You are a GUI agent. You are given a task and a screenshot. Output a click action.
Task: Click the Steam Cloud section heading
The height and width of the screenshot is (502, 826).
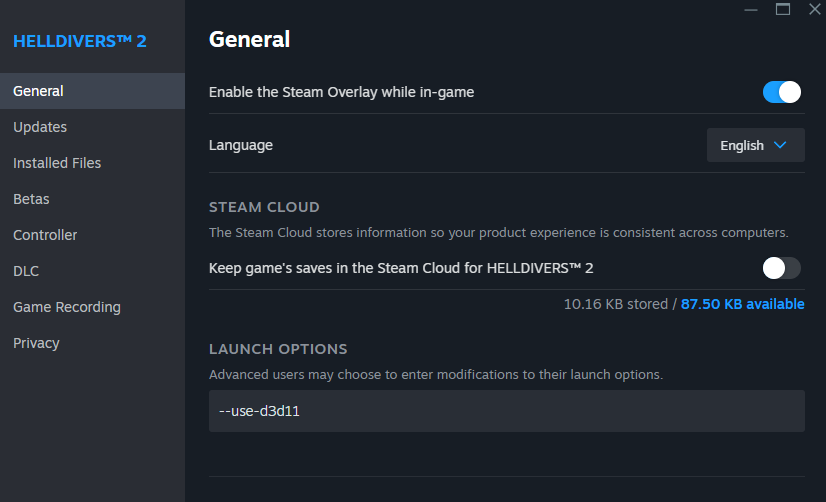click(x=264, y=207)
